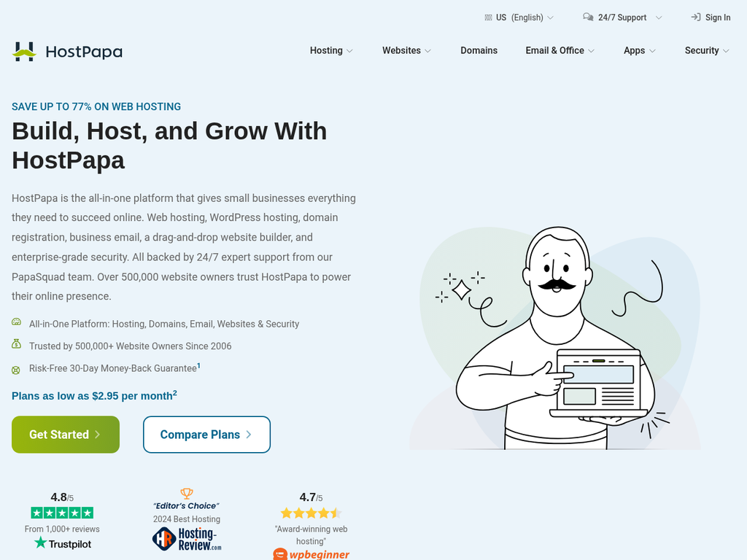Click the wpbeginner logo
Image resolution: width=747 pixels, height=560 pixels.
(311, 554)
